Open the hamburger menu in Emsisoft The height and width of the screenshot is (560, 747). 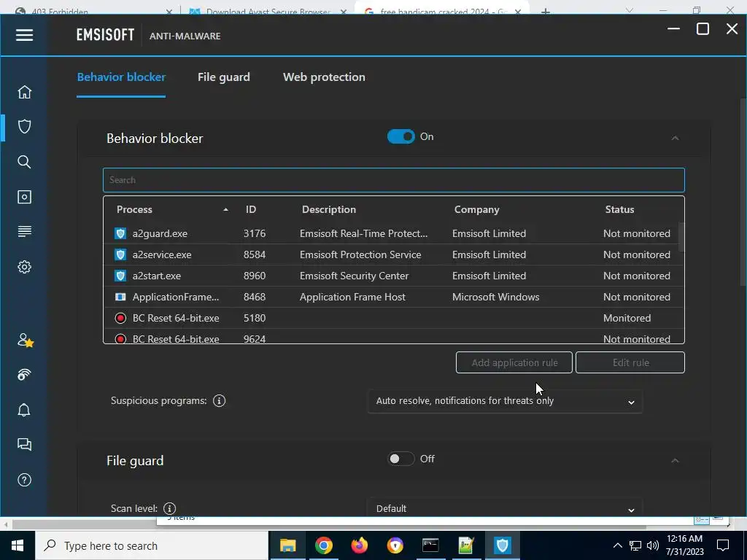(24, 35)
